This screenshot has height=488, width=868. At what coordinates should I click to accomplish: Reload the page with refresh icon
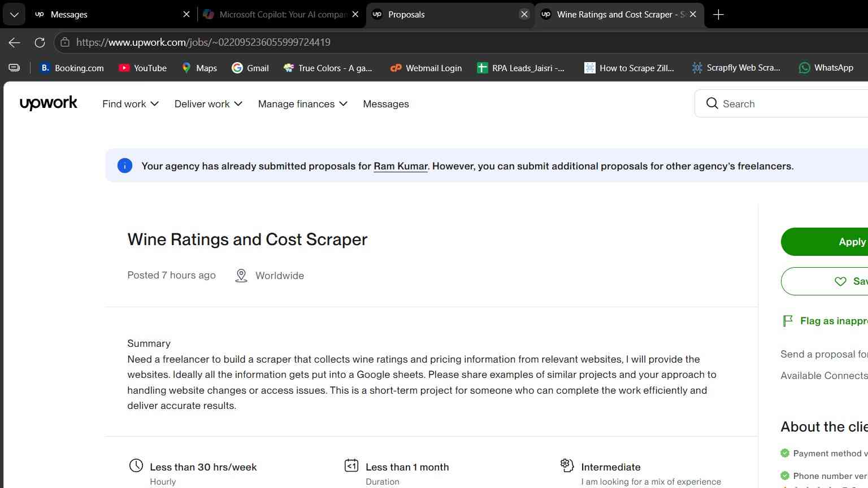[x=40, y=42]
